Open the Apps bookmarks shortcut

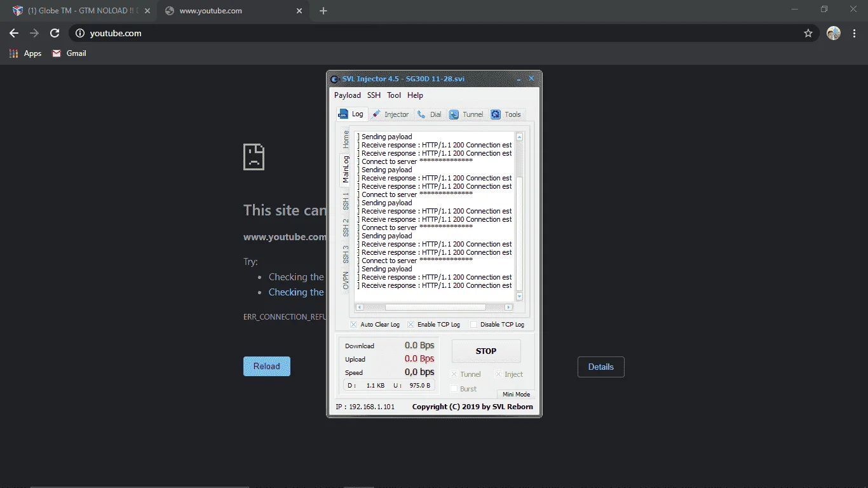point(25,53)
